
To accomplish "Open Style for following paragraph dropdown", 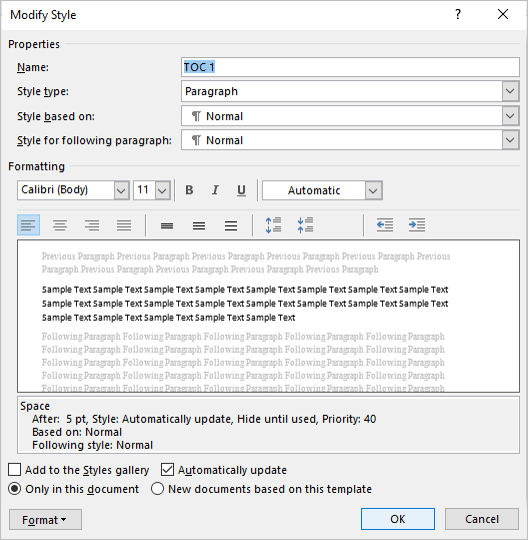I will [510, 140].
